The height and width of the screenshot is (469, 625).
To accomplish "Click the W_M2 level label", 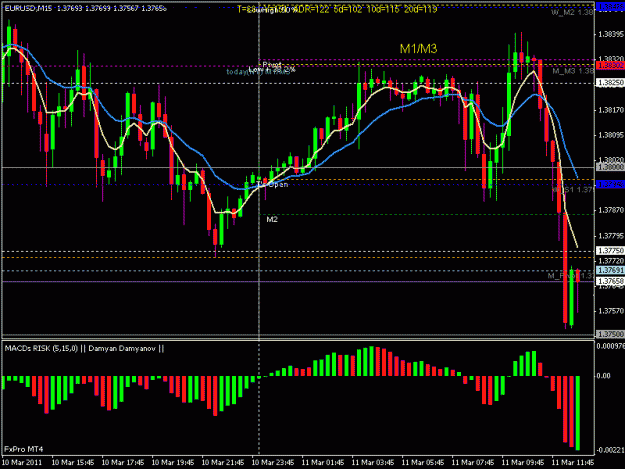I will [572, 12].
